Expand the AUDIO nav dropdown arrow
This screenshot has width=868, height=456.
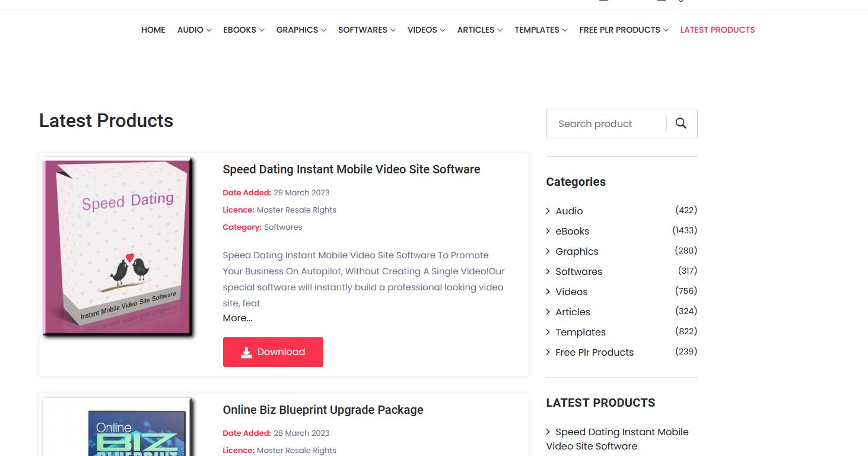pyautogui.click(x=209, y=30)
